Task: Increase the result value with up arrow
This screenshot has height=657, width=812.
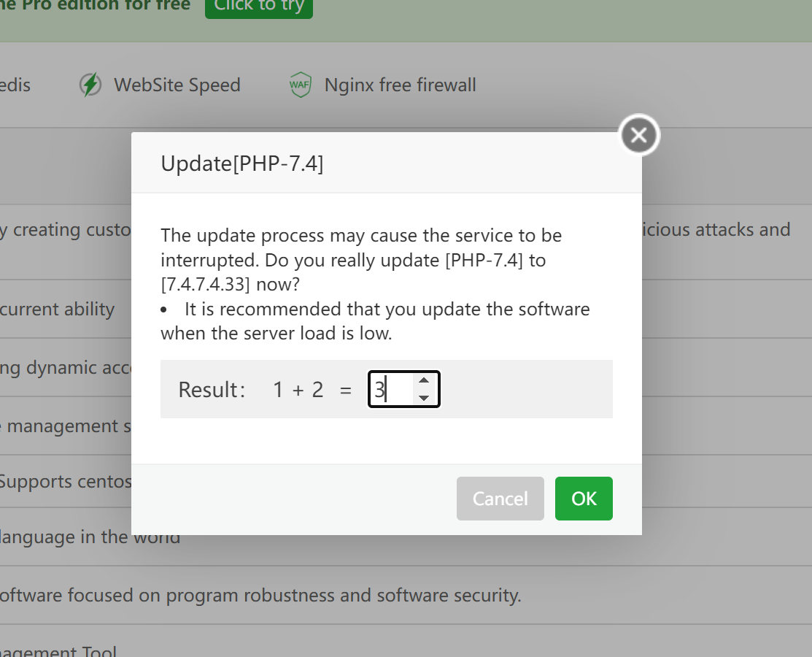Action: pos(424,381)
